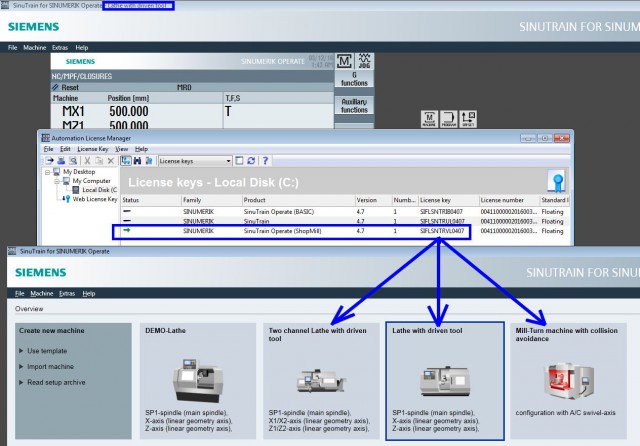
Task: Click the copy icon in License Manager toolbar
Action: point(99,161)
